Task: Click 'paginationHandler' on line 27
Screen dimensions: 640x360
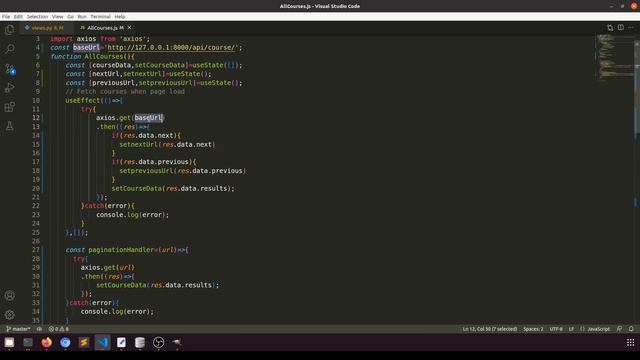Action: pyautogui.click(x=122, y=250)
